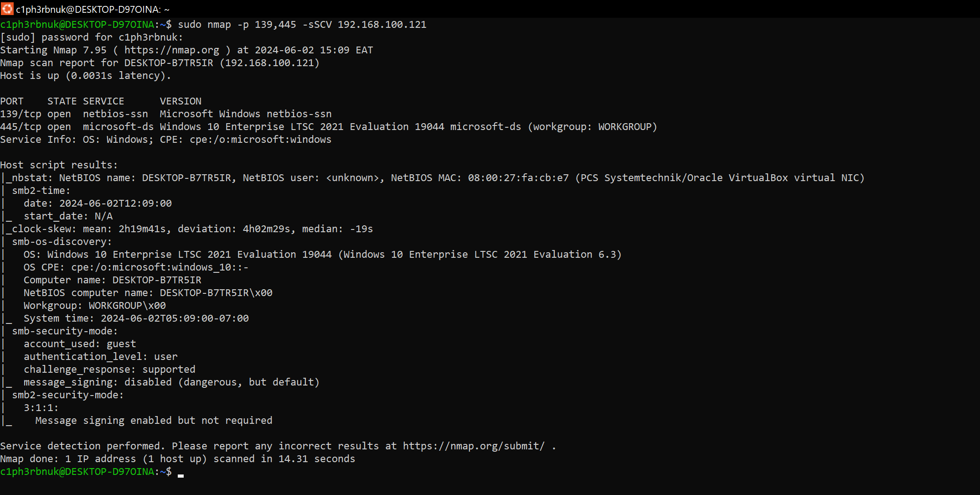
Task: Click the PORT STATE SERVICE VERSION header row
Action: coord(101,101)
